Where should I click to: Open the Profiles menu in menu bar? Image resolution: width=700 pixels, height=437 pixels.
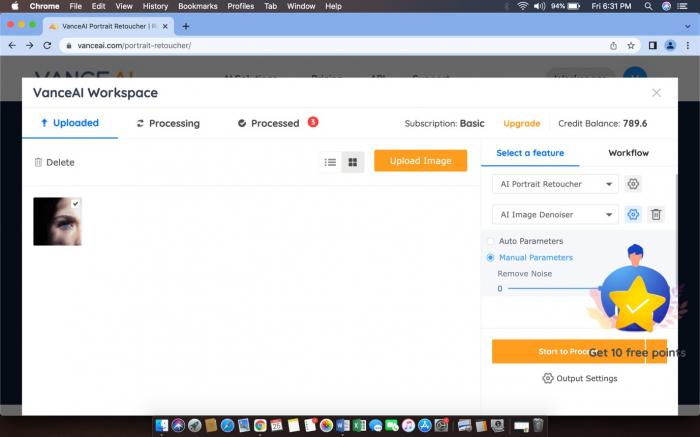coord(241,6)
